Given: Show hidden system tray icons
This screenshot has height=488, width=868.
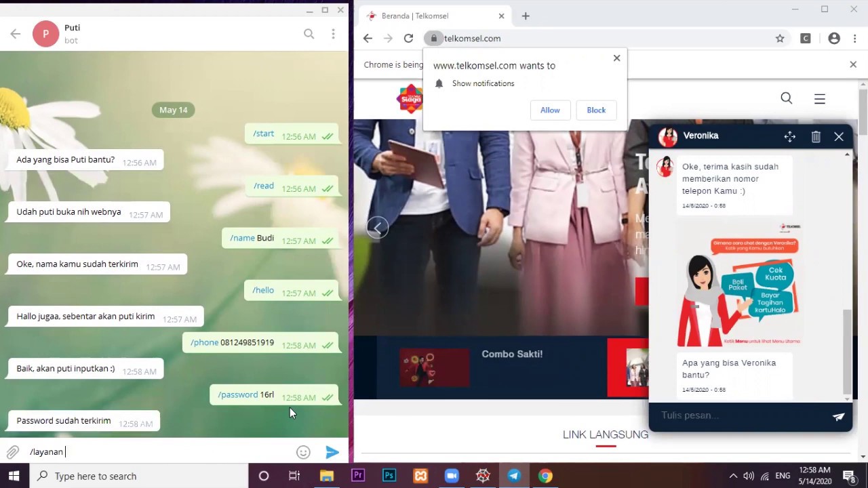Looking at the screenshot, I should click(733, 476).
